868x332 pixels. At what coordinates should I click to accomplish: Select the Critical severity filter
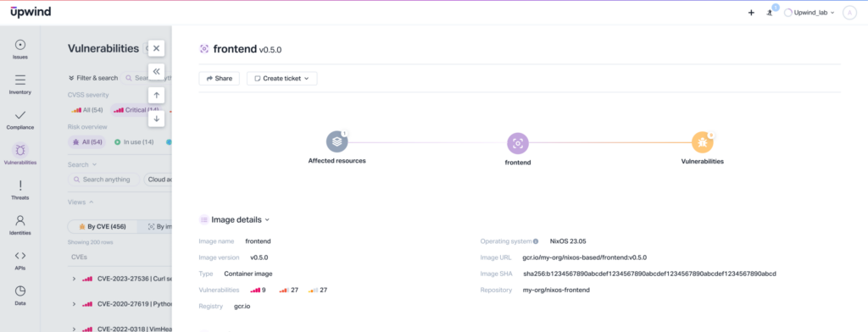136,110
